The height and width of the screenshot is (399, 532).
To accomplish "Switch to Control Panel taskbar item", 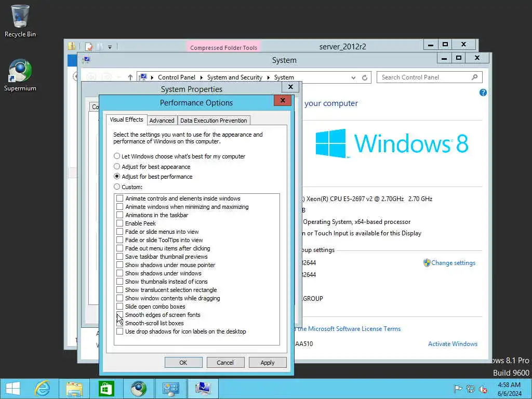I will (170, 389).
